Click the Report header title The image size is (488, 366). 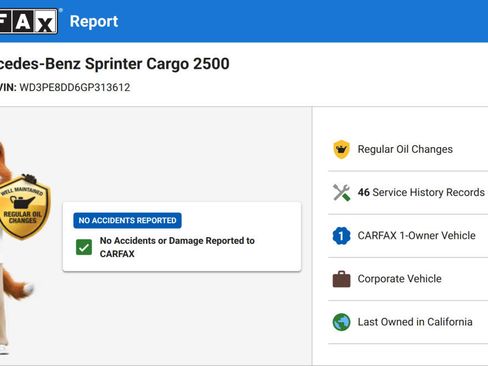coord(94,21)
